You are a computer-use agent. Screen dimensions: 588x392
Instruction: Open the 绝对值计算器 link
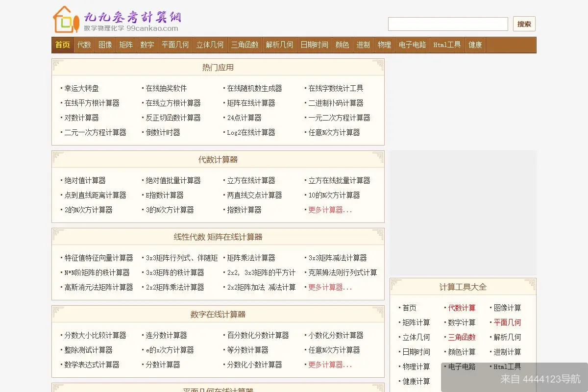coord(86,180)
